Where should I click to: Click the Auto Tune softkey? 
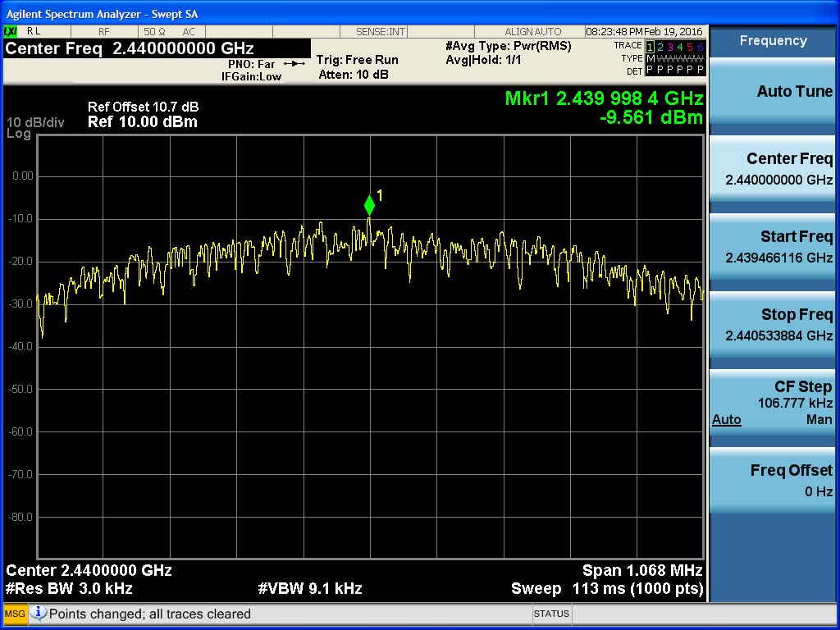click(772, 92)
